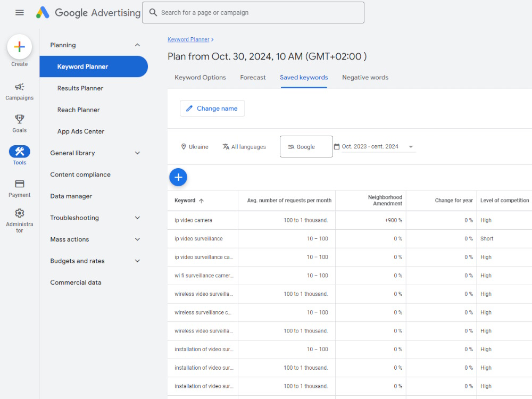Select the Tools wrench icon
The height and width of the screenshot is (399, 532).
[x=19, y=151]
